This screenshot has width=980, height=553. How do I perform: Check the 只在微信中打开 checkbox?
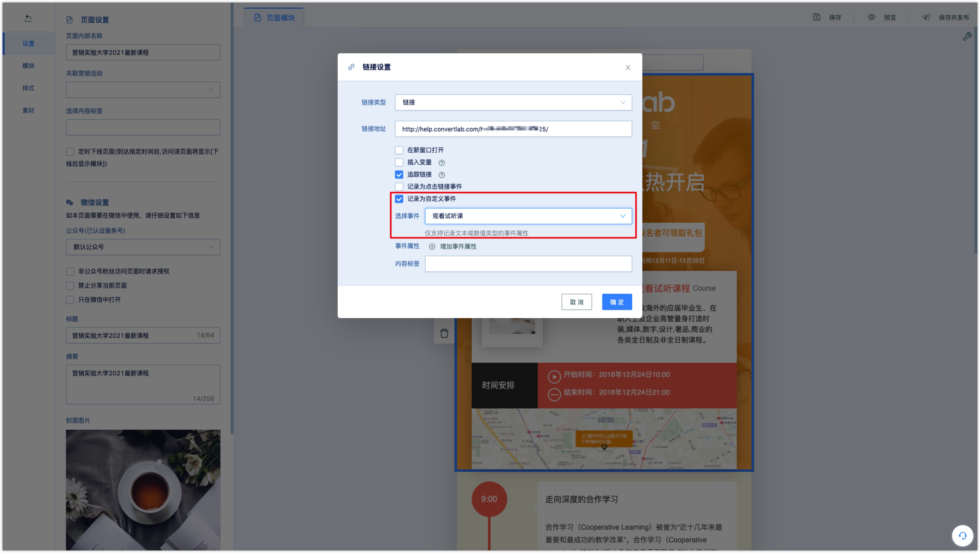point(70,300)
